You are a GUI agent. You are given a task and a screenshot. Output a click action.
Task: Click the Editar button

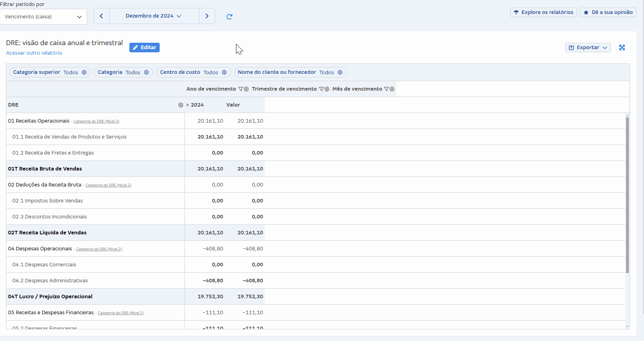tap(145, 48)
